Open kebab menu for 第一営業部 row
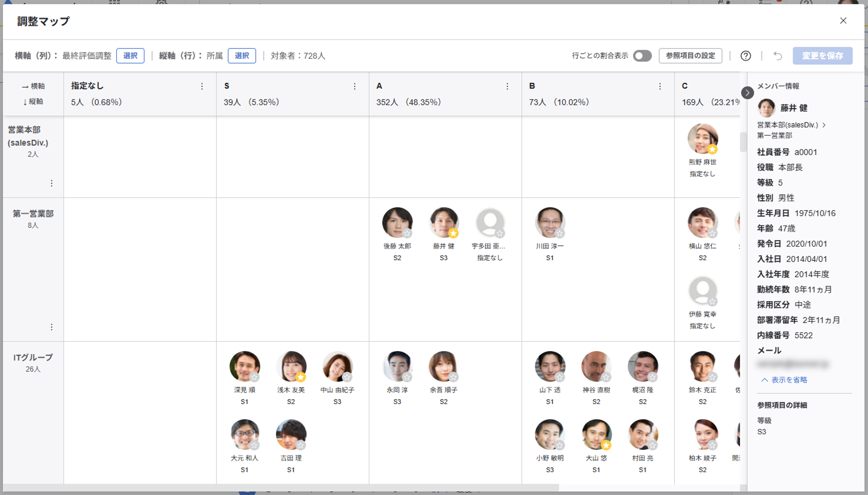The height and width of the screenshot is (495, 868). coord(52,327)
